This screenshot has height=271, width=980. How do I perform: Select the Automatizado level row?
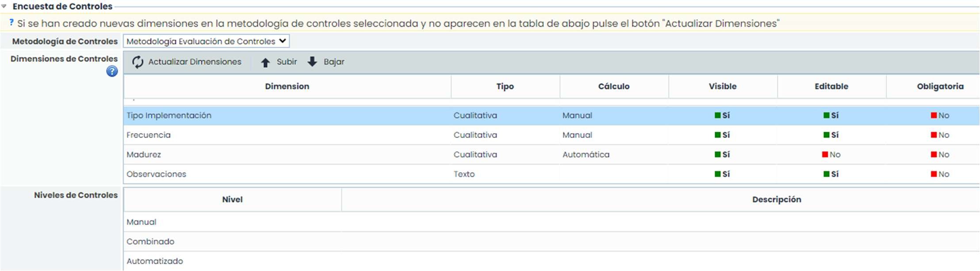click(155, 261)
